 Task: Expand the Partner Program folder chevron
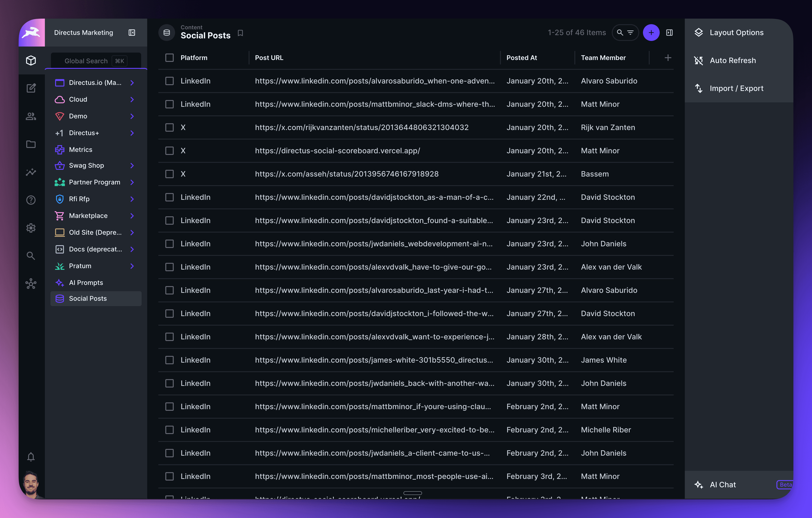[x=132, y=182]
